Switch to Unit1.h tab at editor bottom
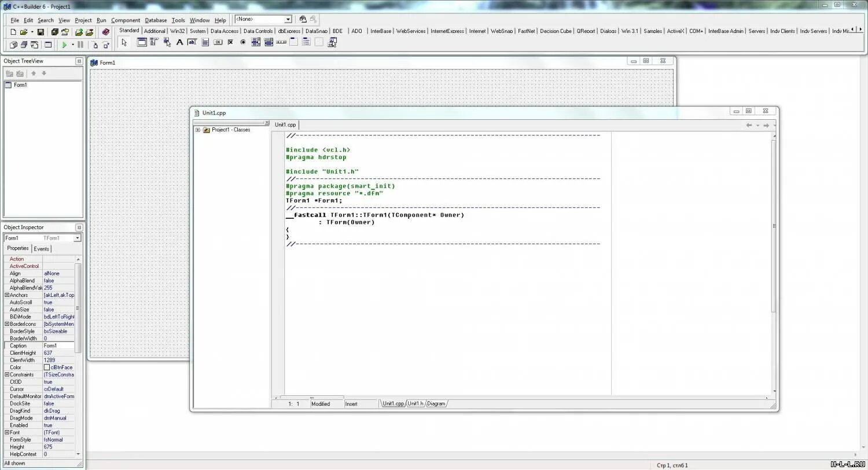This screenshot has width=868, height=470. 415,403
